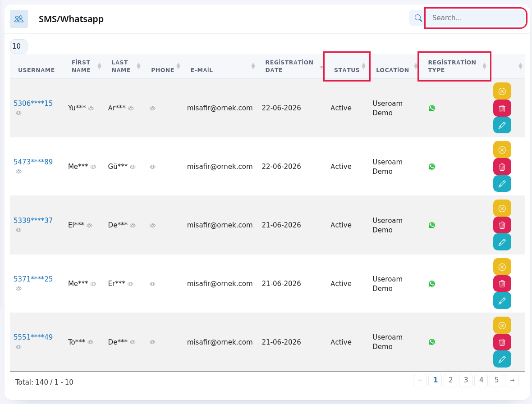The height and width of the screenshot is (404, 532).
Task: Sort by Status column
Action: (x=347, y=66)
